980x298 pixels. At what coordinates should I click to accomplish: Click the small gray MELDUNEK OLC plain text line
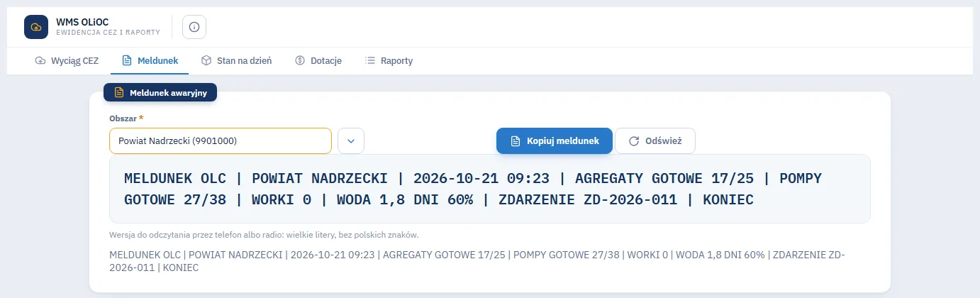pos(477,261)
